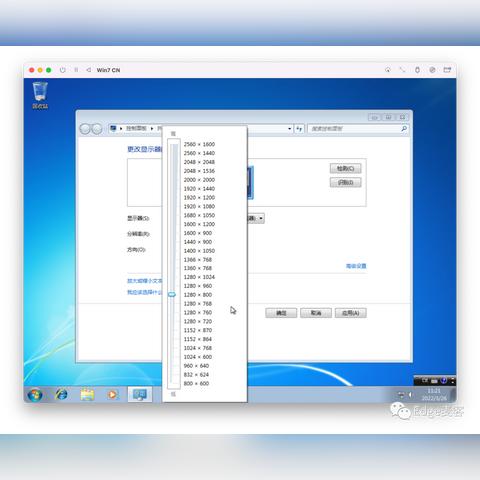Choose the 1440 × 900 resolution entry
480x480 pixels.
pyautogui.click(x=198, y=242)
